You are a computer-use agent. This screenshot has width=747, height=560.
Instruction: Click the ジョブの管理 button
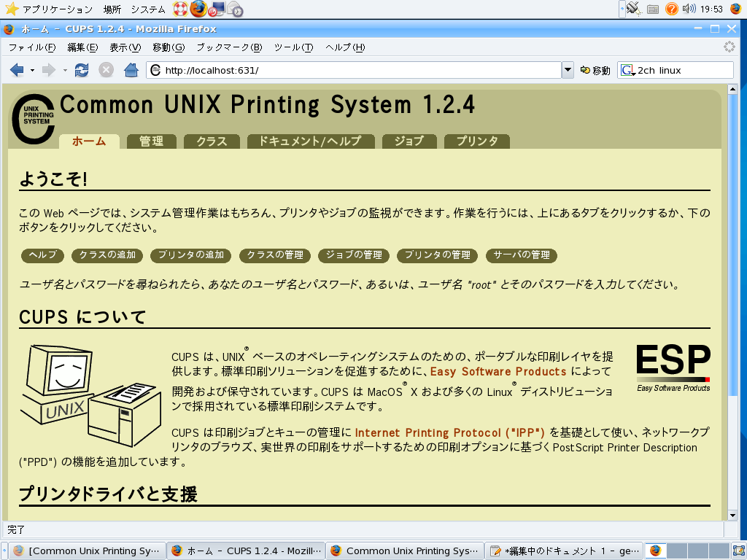click(354, 255)
